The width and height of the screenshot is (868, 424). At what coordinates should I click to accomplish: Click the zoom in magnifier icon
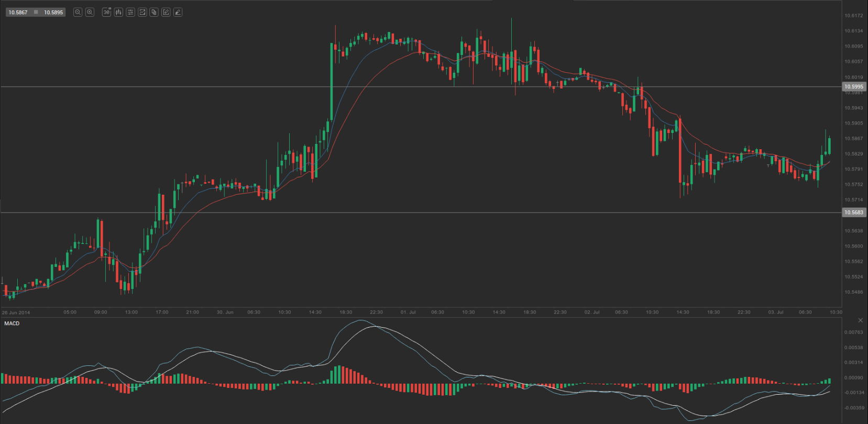(90, 12)
